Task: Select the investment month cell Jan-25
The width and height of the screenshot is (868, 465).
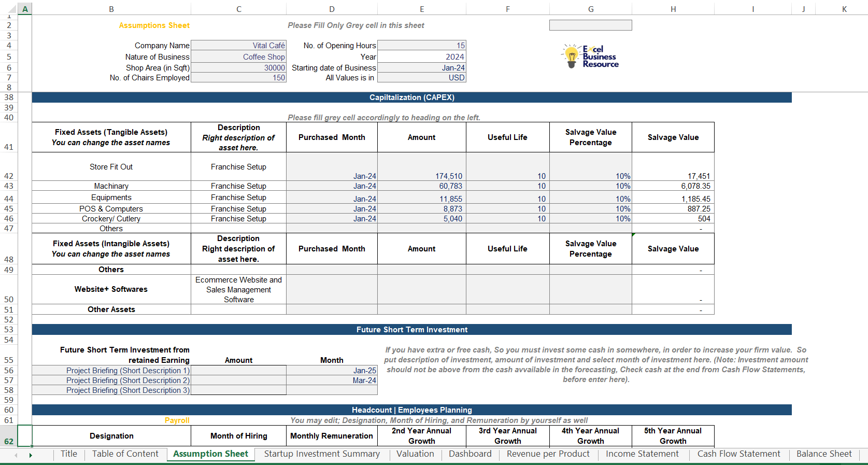Action: (332, 370)
